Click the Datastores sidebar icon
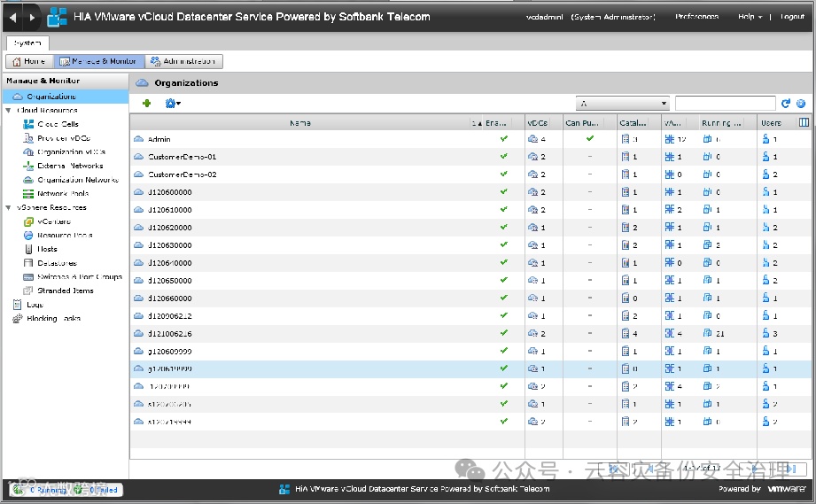816x504 pixels. click(28, 263)
